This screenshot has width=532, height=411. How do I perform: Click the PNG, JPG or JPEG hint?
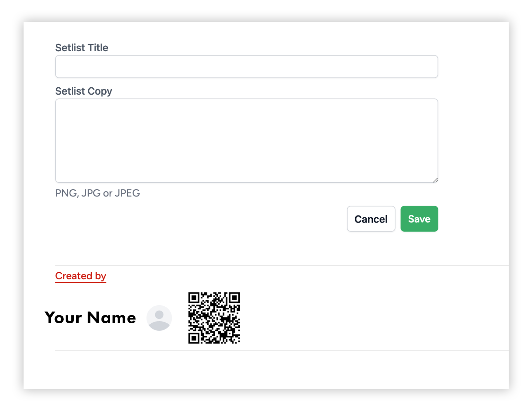pos(98,193)
